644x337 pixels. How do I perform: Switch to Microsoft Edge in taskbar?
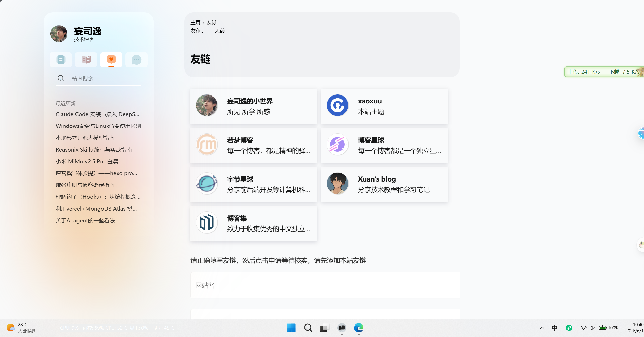[x=358, y=328]
